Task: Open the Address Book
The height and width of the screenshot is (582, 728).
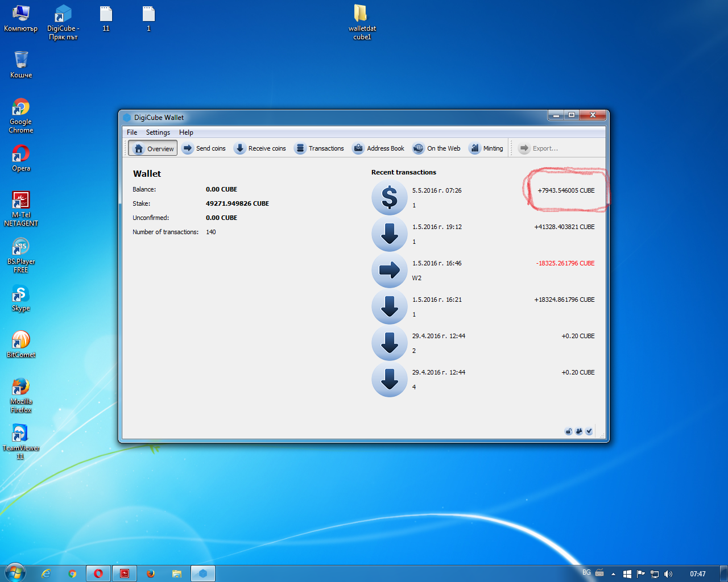Action: (379, 148)
